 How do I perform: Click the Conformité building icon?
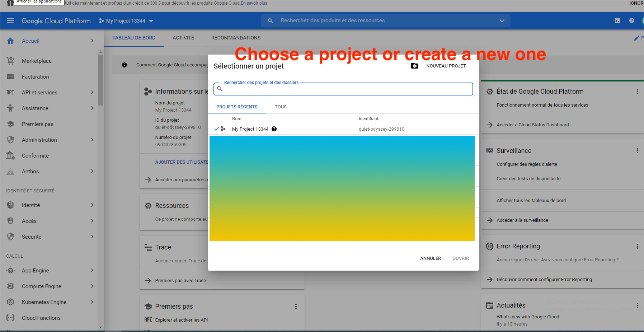pos(10,156)
